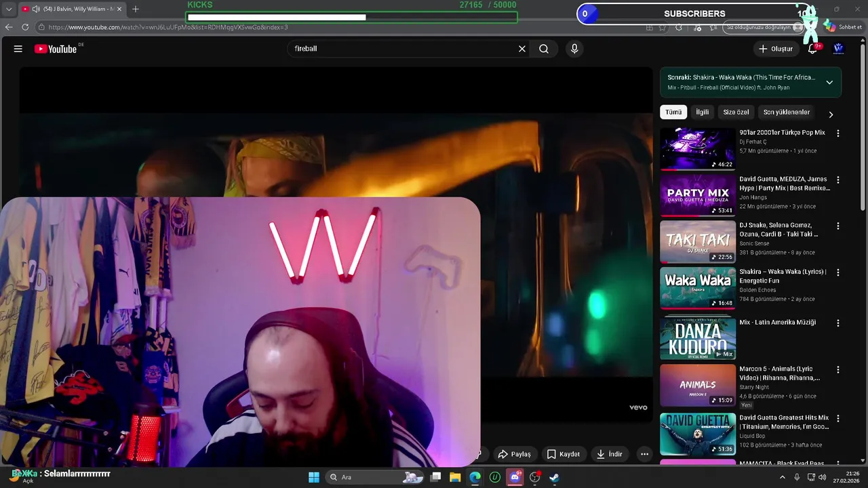This screenshot has height=488, width=868.
Task: Open options for Maroon 5 Animals video
Action: point(837,370)
